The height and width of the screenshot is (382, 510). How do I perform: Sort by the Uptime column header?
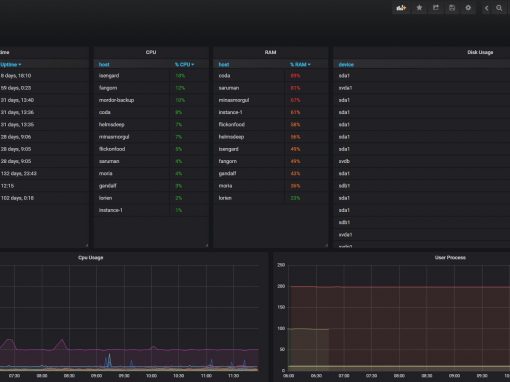pos(10,64)
